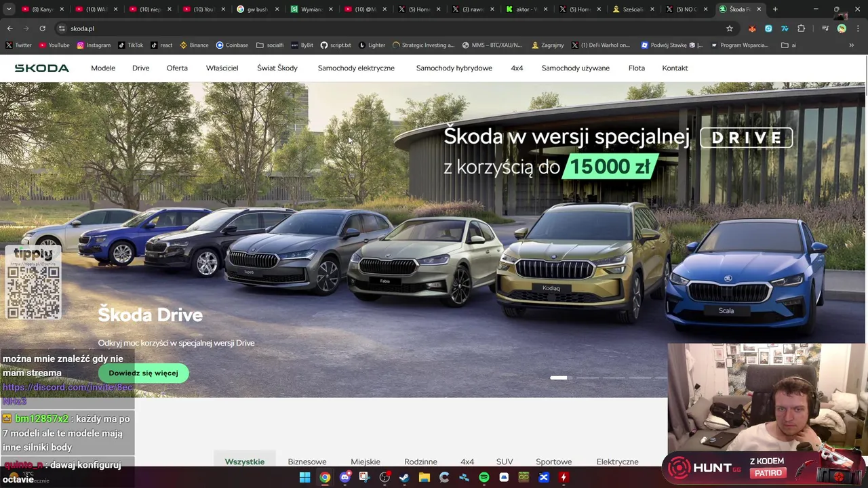Select the 4x4 model filter tab
The height and width of the screenshot is (488, 868).
tap(467, 462)
